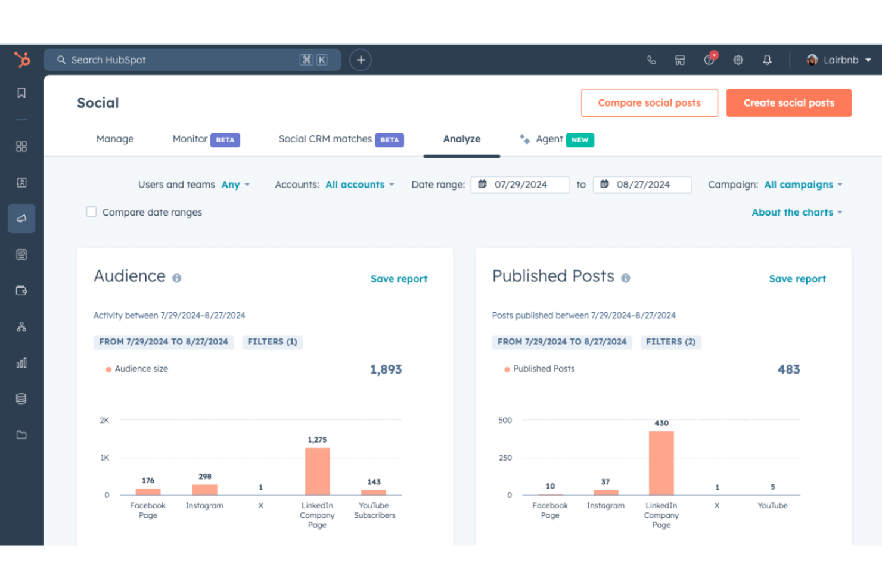Open the Bookmarks panel in the sidebar
Viewport: 882px width, 588px height.
[21, 92]
